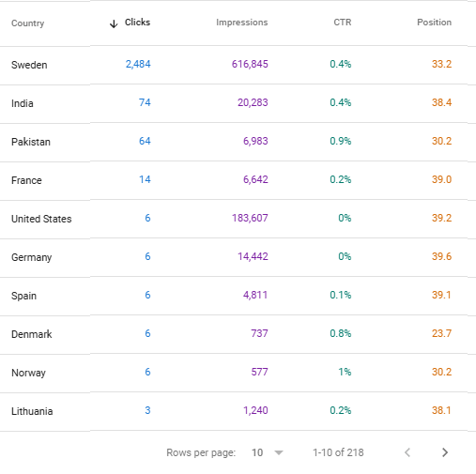Click Lithuania's 3 clicks value

coord(147,410)
